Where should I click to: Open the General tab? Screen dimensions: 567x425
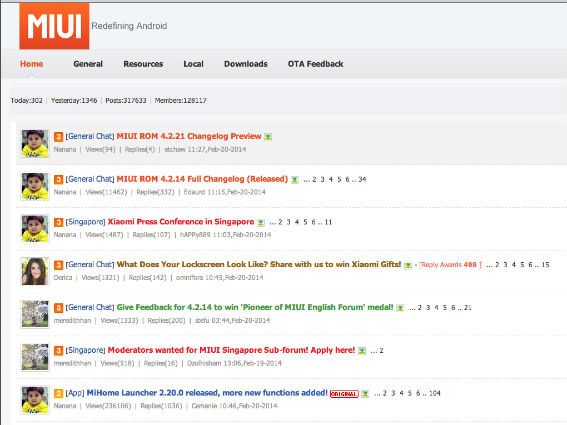pos(88,64)
